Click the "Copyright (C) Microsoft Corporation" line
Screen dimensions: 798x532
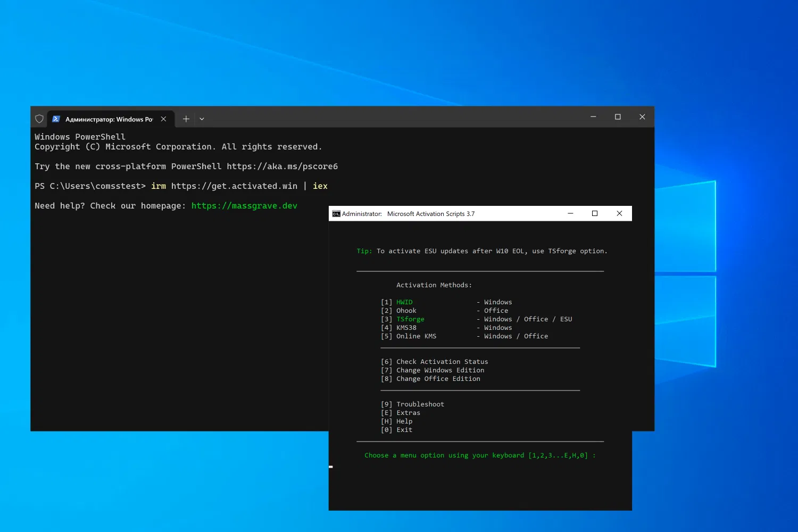click(x=178, y=147)
